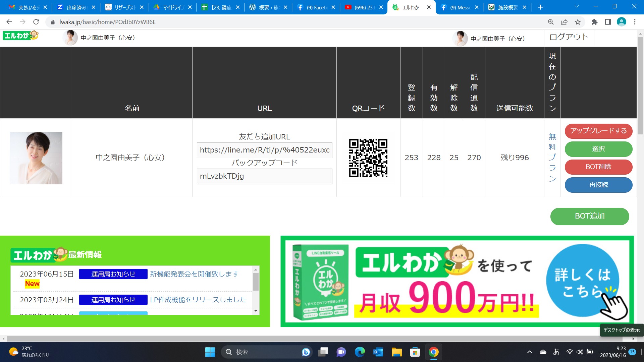Image resolution: width=644 pixels, height=362 pixels.
Task: Open the OneDrive cloud tray icon
Action: 543,352
